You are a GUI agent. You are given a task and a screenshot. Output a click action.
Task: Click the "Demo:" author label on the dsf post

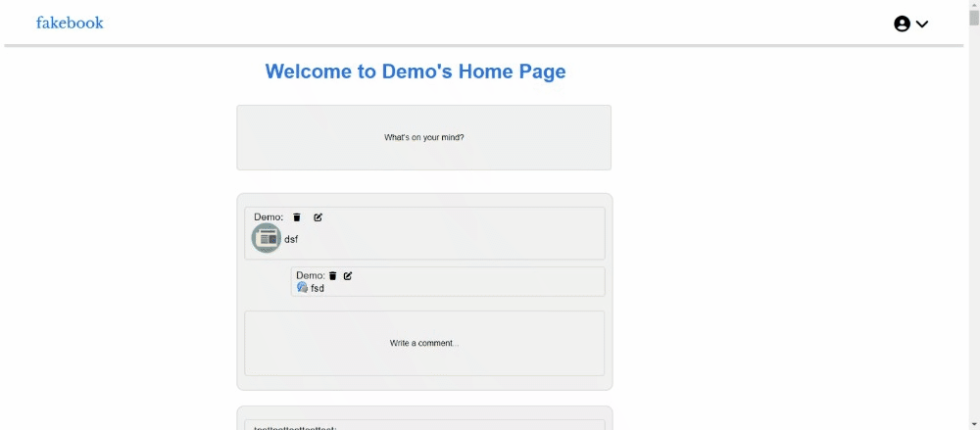[269, 216]
